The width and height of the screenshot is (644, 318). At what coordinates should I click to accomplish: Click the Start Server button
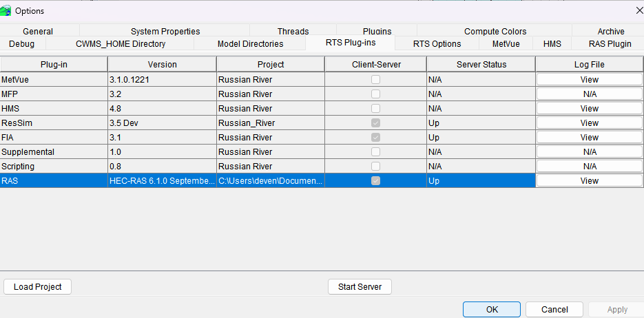[360, 287]
